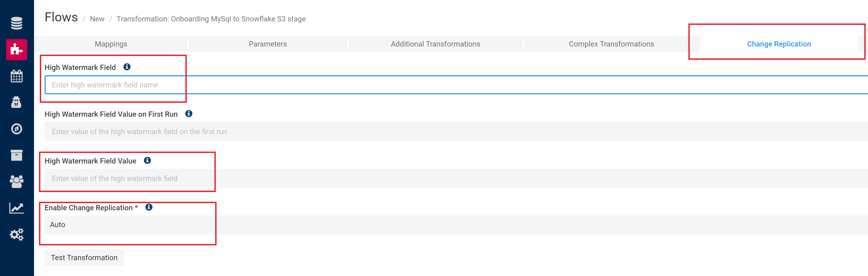Screen dimensions: 868x276
Task: Click the Flows breadcrumb link
Action: click(61, 17)
